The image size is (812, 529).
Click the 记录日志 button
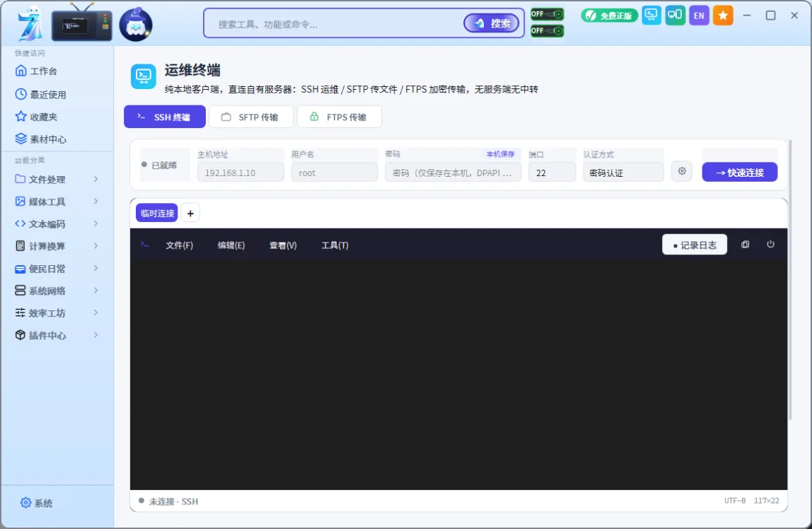(x=695, y=245)
